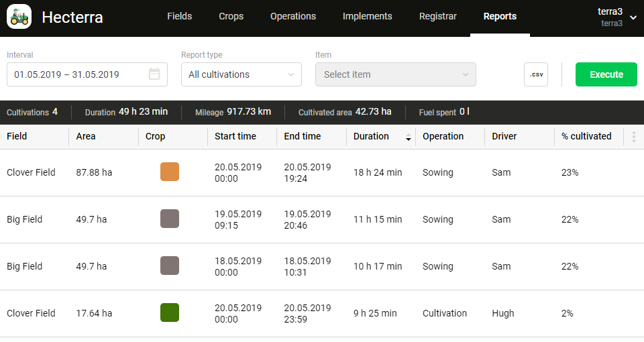Open the Registrar tab
644x342 pixels.
(x=437, y=17)
